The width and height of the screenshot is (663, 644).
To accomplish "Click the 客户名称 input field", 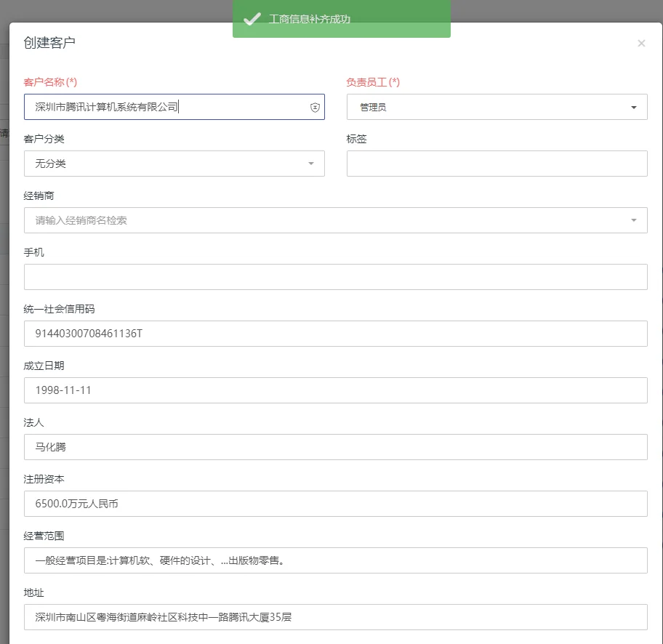I will tap(174, 107).
